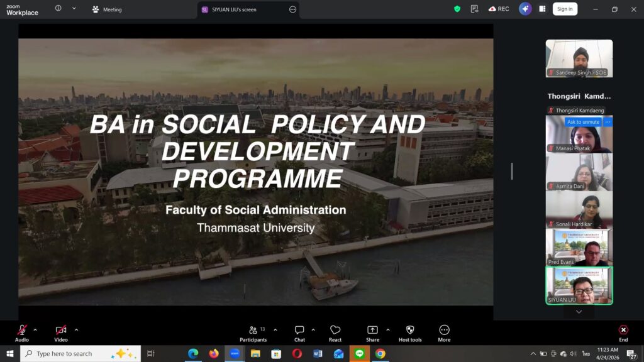Select the Meeting tab
This screenshot has height=362, width=644.
coord(107,9)
